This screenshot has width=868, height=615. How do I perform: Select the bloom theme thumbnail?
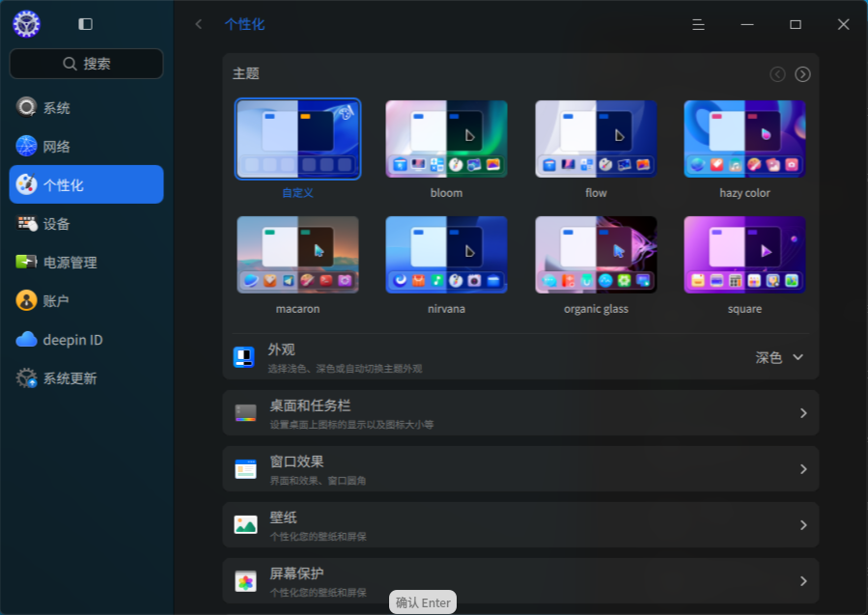[x=447, y=139]
